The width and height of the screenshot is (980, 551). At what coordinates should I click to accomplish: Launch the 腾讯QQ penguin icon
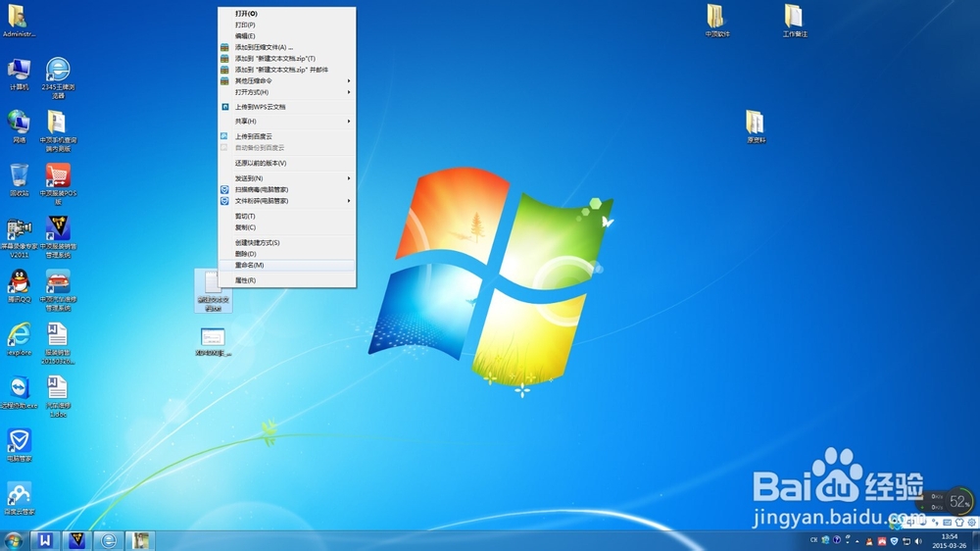click(x=19, y=286)
